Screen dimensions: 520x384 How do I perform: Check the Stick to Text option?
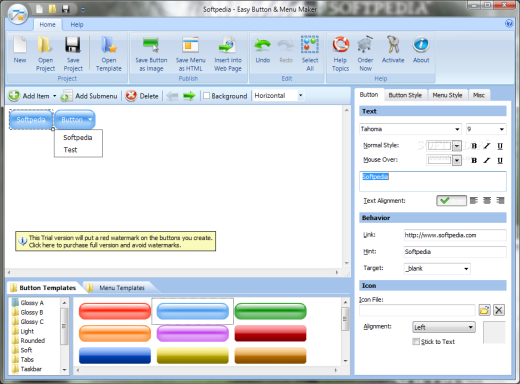click(416, 341)
